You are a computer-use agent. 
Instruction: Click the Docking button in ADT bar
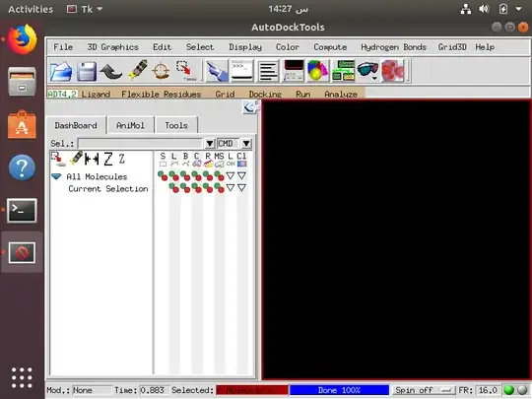pyautogui.click(x=265, y=94)
